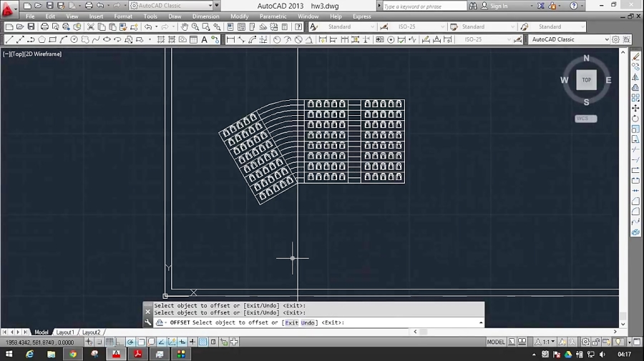Select the Table draw tool
This screenshot has height=361, width=644.
(193, 40)
